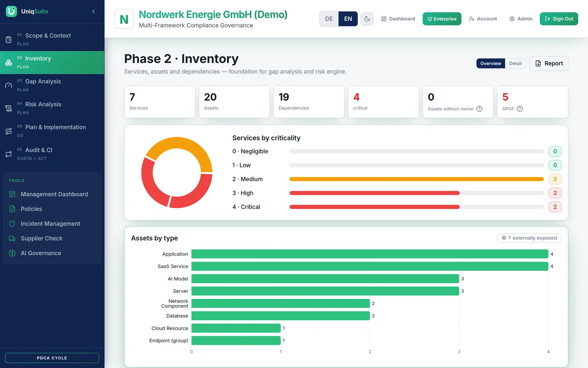Click the services criticality donut chart
Image resolution: width=588 pixels, height=368 pixels.
click(x=177, y=173)
